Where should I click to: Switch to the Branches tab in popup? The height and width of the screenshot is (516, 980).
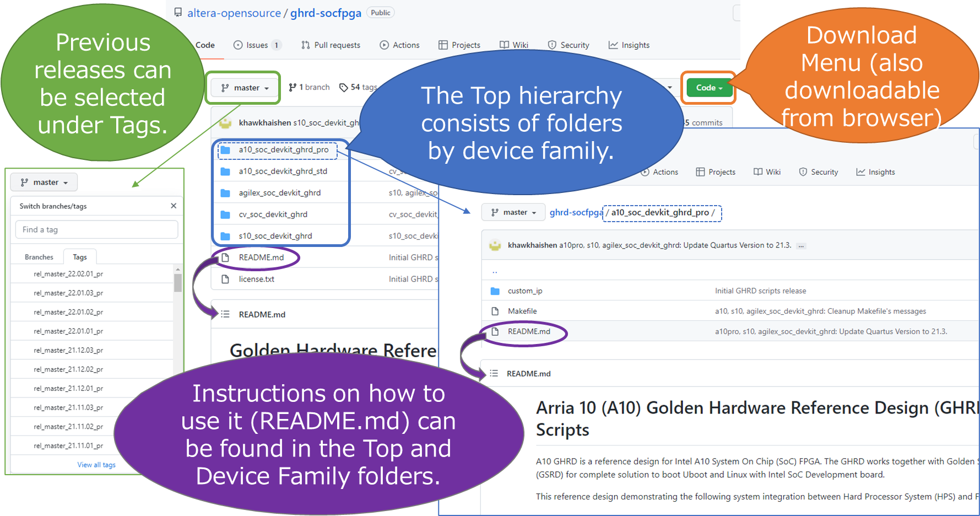(x=39, y=257)
